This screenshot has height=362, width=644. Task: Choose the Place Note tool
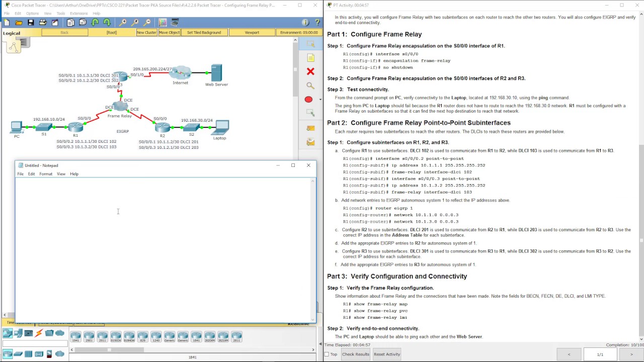pyautogui.click(x=310, y=58)
